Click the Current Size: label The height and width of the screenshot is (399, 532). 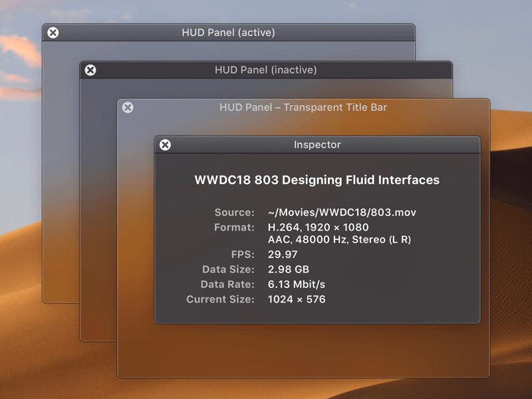[x=220, y=299]
